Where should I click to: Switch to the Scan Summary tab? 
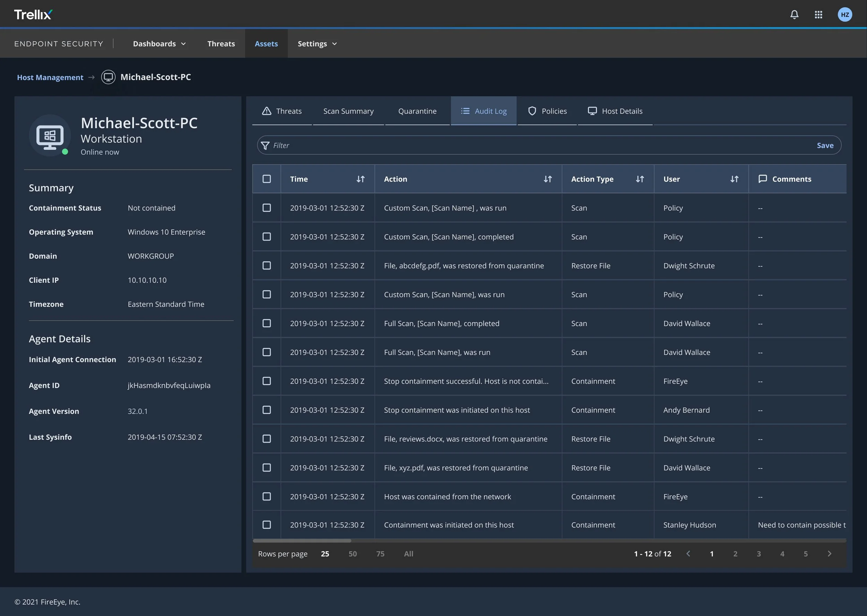[x=348, y=111]
